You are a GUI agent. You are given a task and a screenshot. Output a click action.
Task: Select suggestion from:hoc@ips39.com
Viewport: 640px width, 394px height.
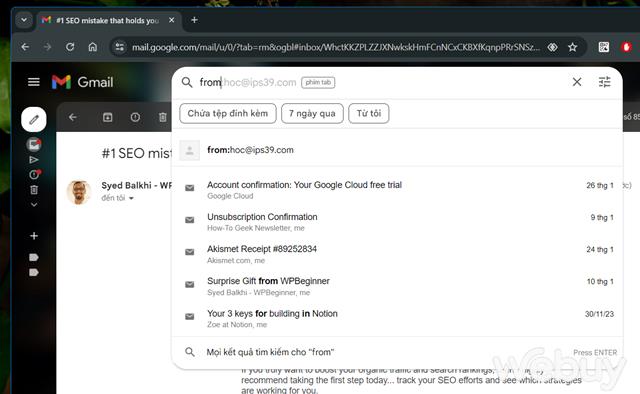click(x=397, y=150)
